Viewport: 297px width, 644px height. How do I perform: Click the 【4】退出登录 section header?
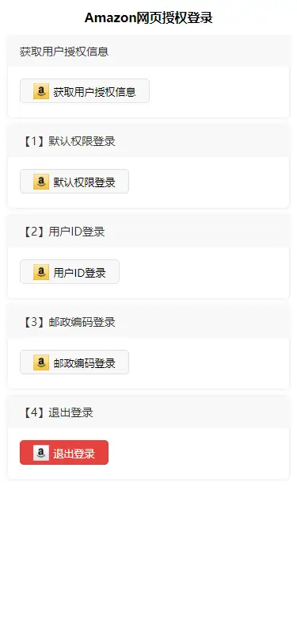[149, 412]
